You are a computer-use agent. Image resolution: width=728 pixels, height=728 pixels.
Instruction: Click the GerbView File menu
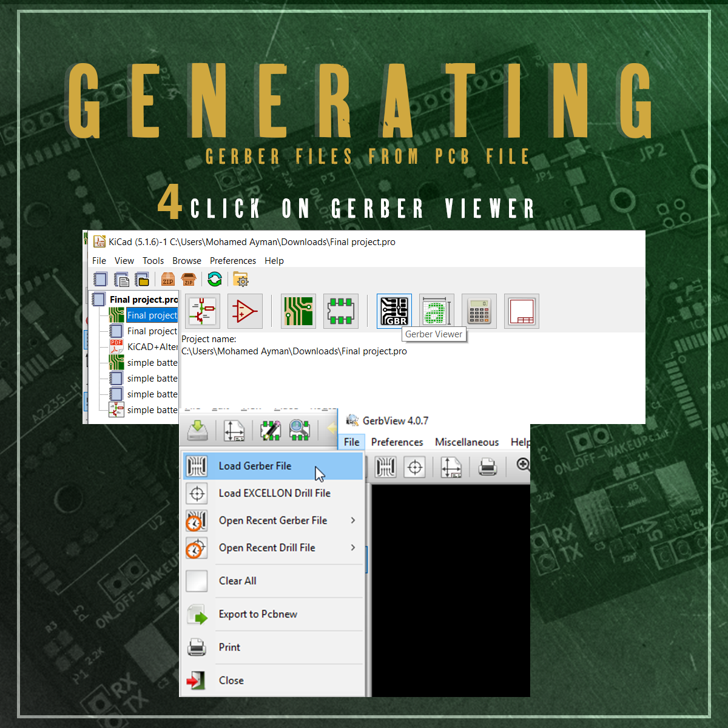pos(352,442)
